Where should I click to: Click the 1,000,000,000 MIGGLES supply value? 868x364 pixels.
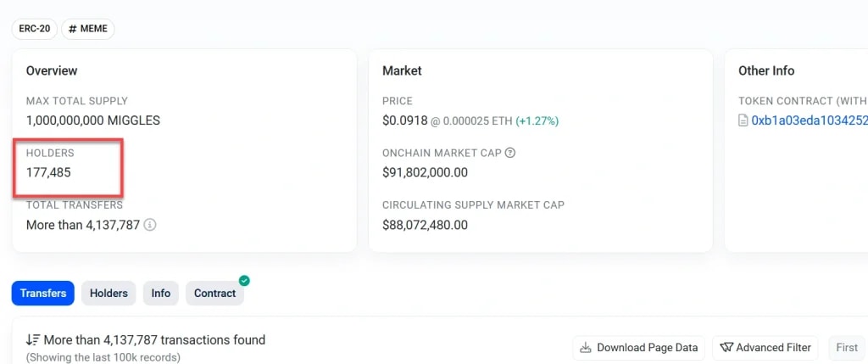tap(93, 120)
